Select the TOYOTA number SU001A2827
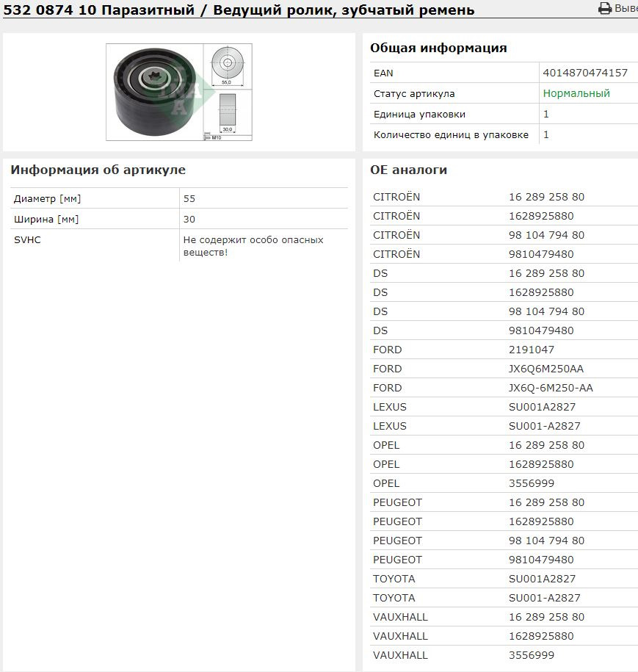Image resolution: width=638 pixels, height=672 pixels. point(542,579)
